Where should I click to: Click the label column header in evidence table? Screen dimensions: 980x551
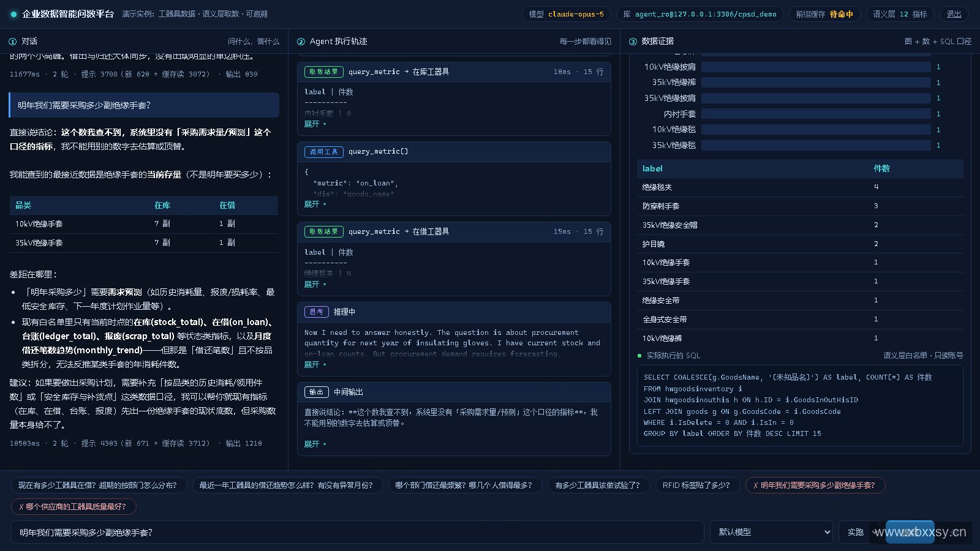[652, 168]
